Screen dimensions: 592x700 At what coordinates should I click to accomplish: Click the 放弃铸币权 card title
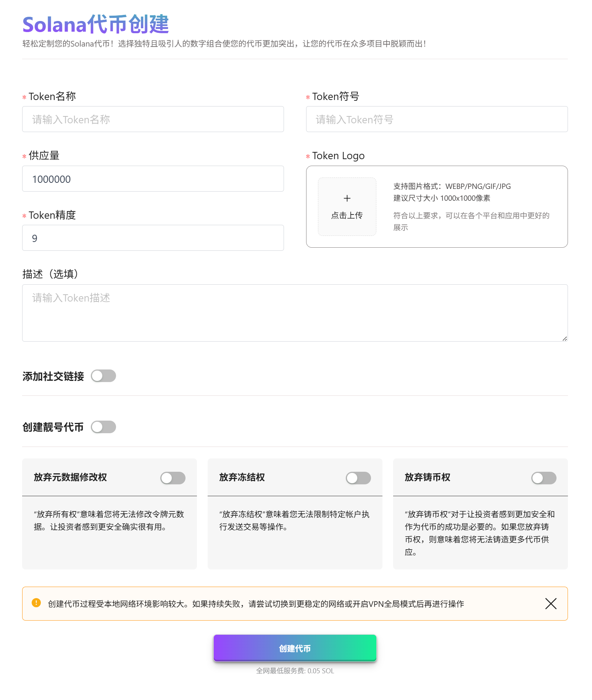[x=427, y=477]
